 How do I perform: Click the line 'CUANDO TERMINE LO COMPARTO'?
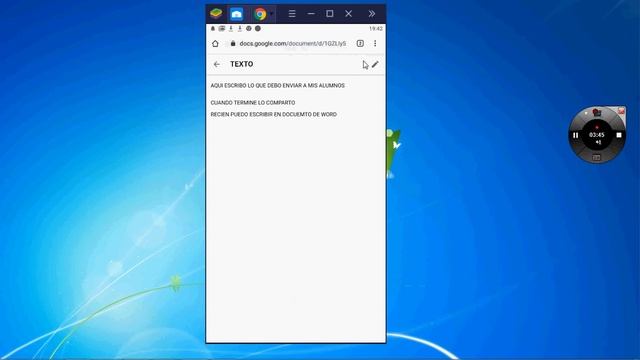(253, 102)
